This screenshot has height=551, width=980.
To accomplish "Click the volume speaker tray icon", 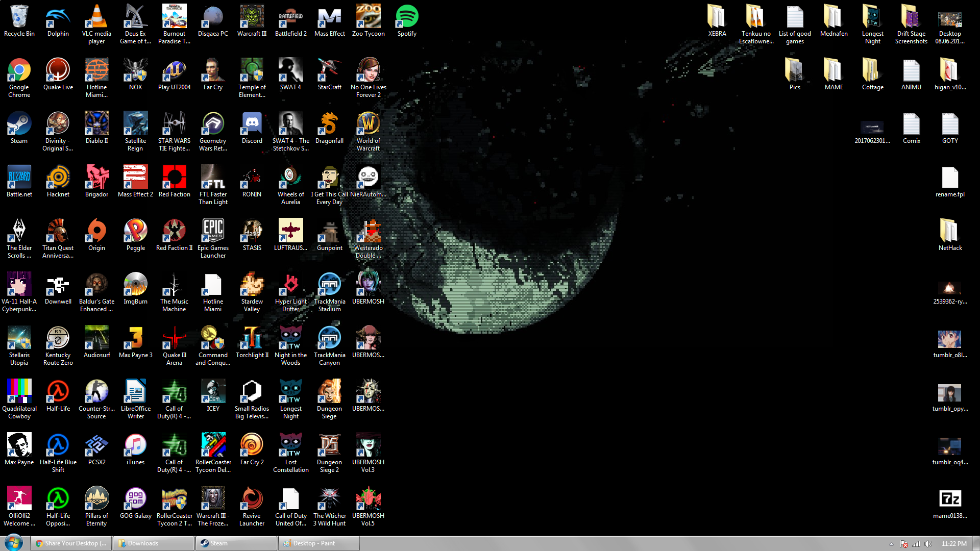I will [x=928, y=544].
